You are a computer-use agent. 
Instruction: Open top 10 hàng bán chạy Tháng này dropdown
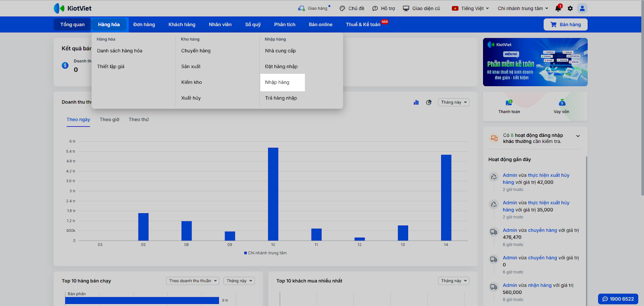pos(239,281)
